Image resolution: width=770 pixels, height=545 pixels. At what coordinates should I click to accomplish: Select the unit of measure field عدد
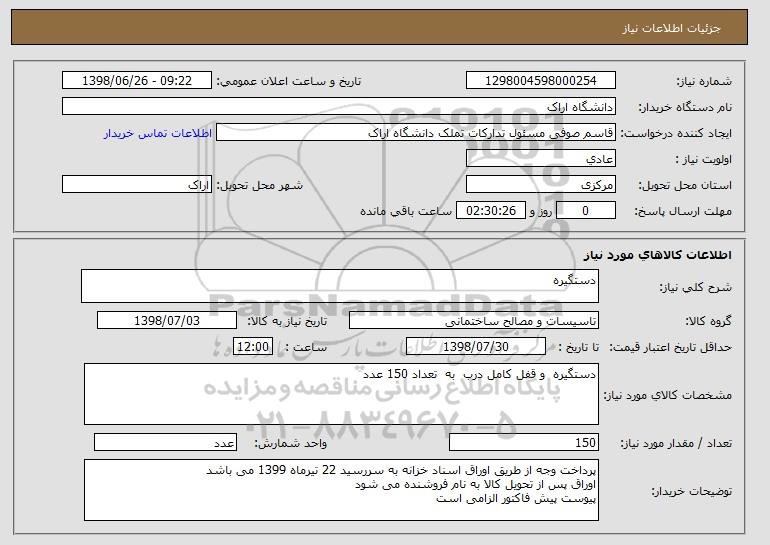tap(165, 442)
